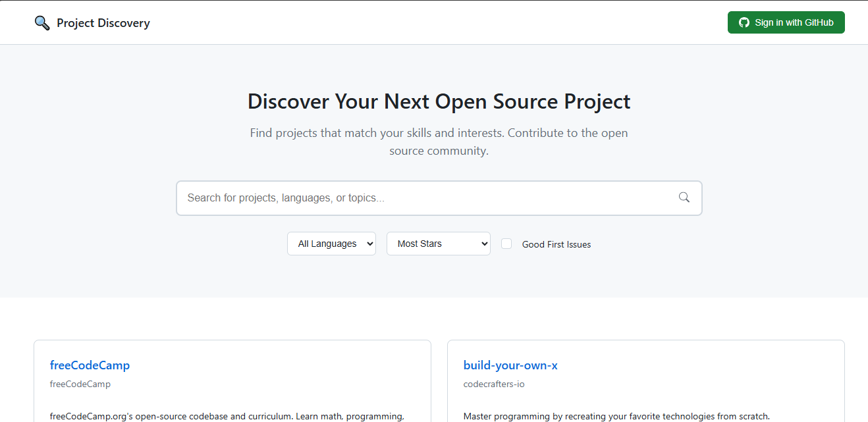Open the freeCodeCamp project link
868x422 pixels.
point(90,365)
